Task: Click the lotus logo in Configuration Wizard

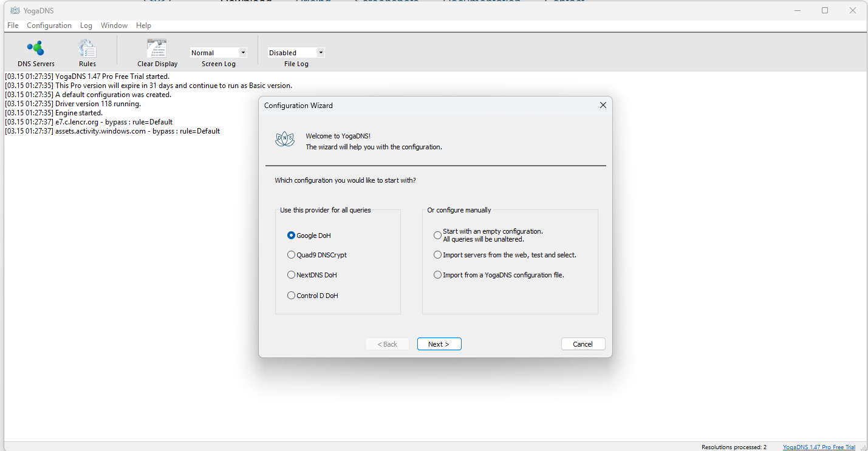Action: click(x=285, y=140)
